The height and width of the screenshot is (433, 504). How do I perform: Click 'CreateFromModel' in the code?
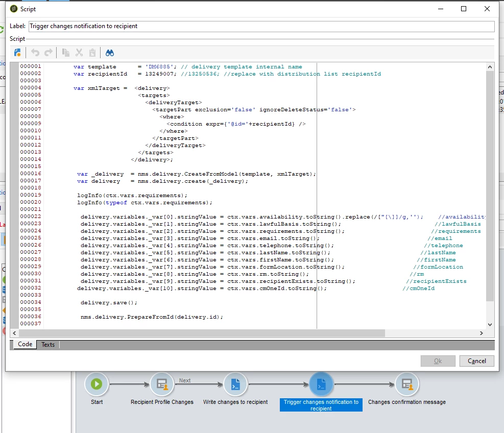click(x=211, y=174)
